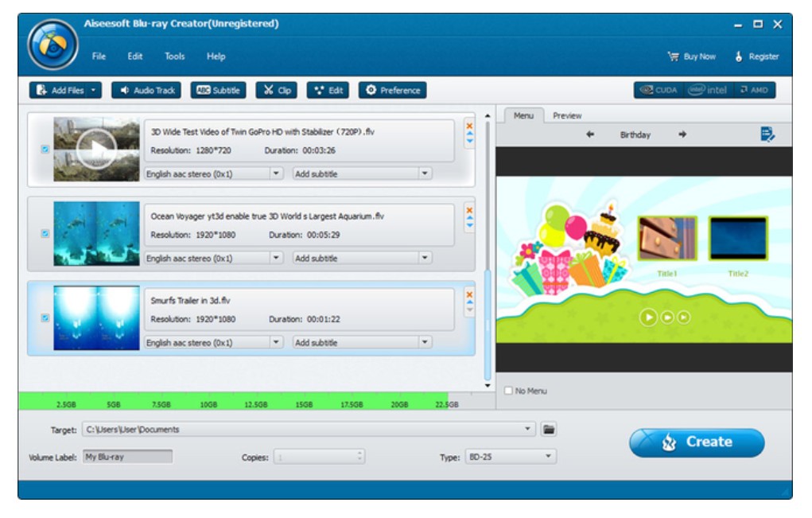Click the Edit toolbar button

[x=328, y=90]
